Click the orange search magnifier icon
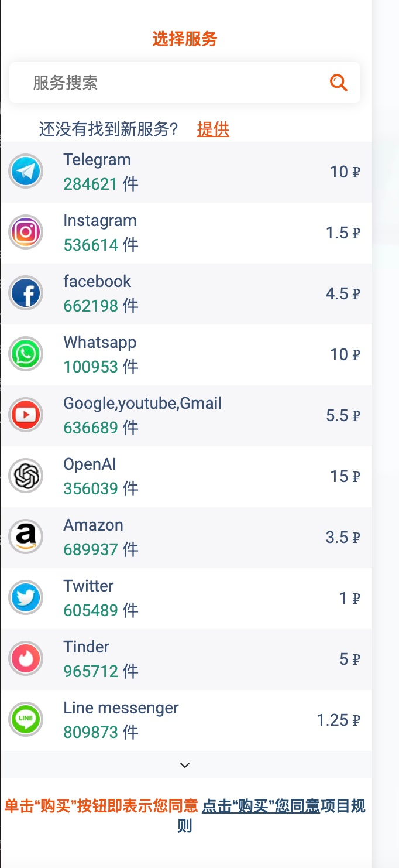This screenshot has width=399, height=868. click(339, 83)
